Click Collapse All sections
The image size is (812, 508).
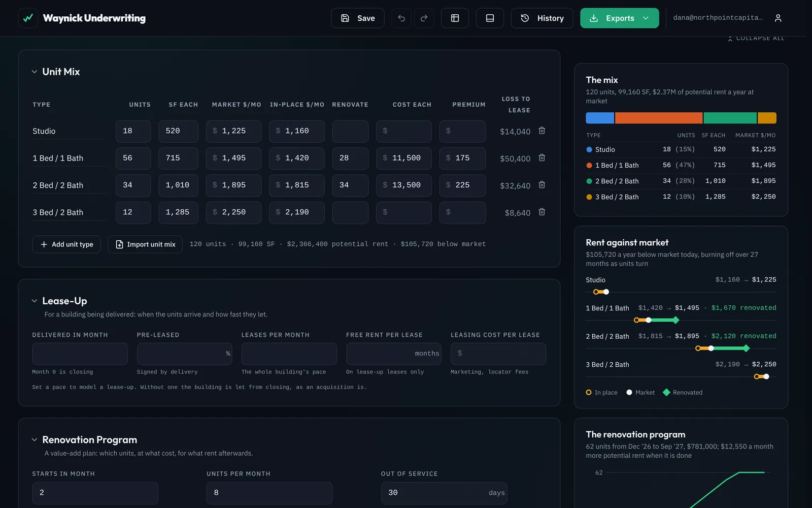756,38
